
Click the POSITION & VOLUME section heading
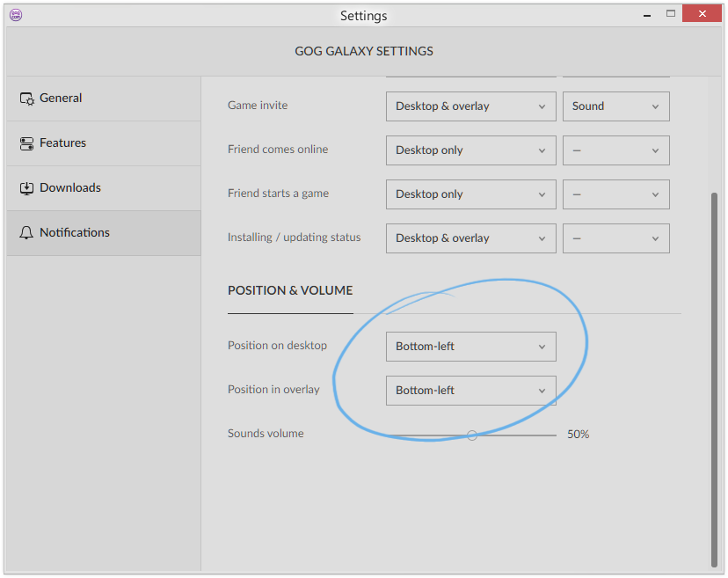tap(290, 290)
